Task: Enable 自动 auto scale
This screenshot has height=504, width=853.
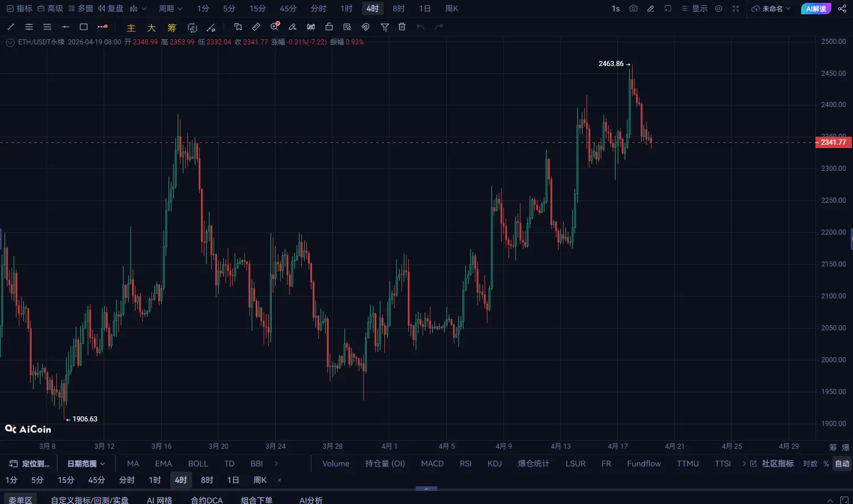Action: tap(842, 464)
